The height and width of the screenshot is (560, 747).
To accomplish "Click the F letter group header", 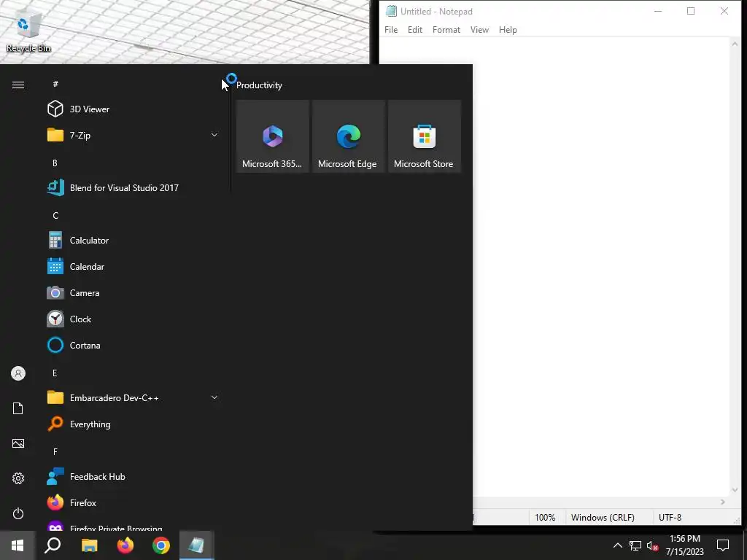I will (55, 451).
